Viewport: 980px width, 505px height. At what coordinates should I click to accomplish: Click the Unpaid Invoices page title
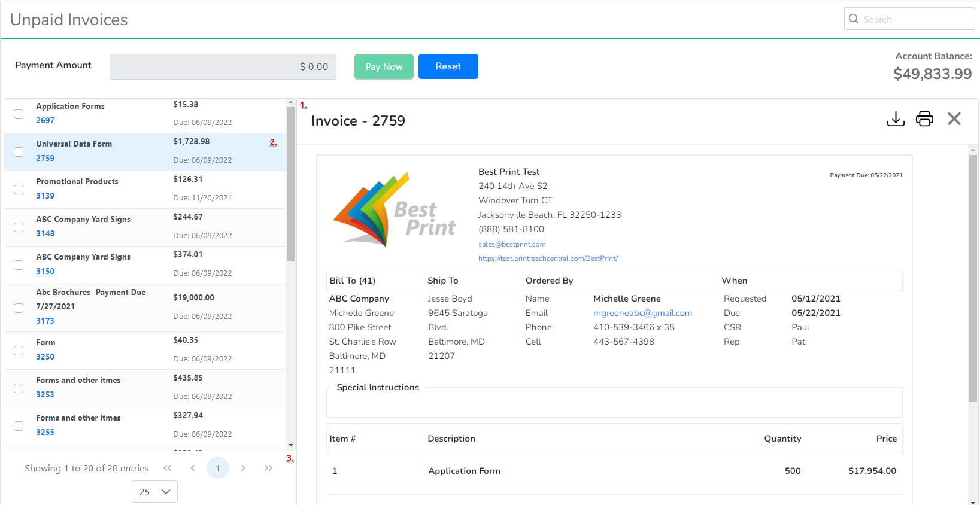tap(69, 20)
